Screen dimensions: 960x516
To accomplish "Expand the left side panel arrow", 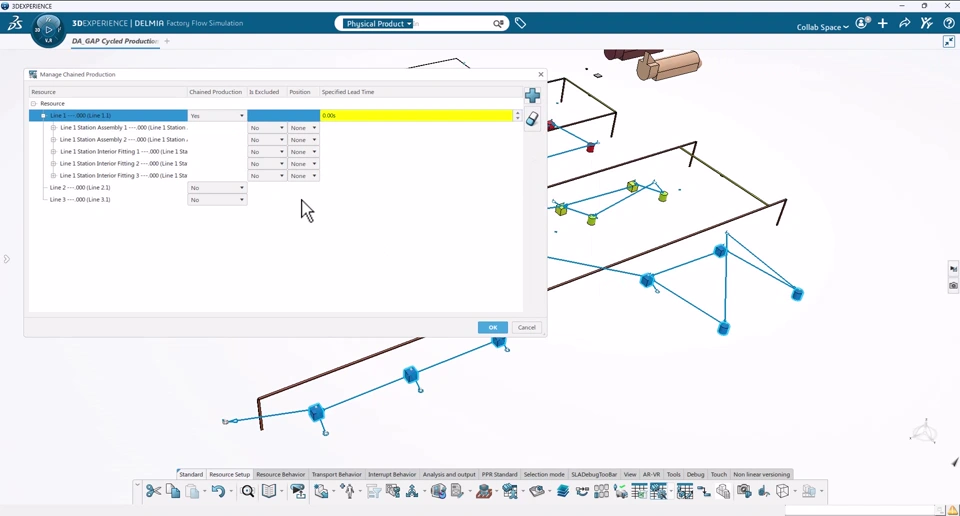I will [7, 259].
